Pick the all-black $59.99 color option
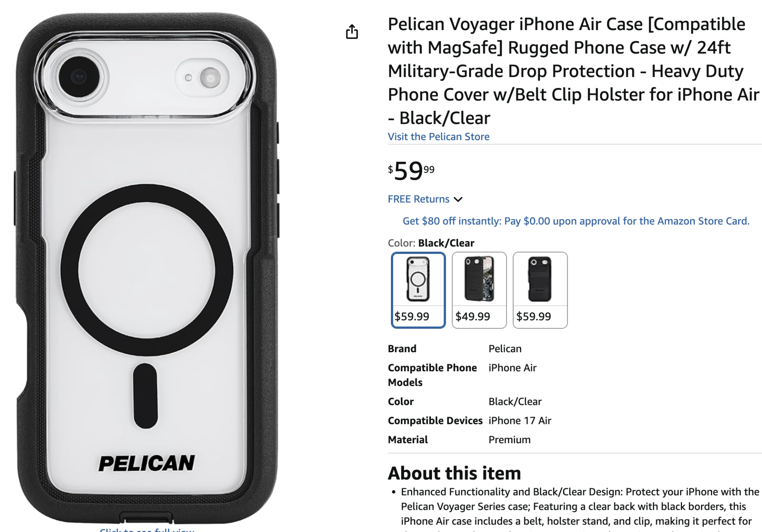The height and width of the screenshot is (532, 762). coord(540,290)
